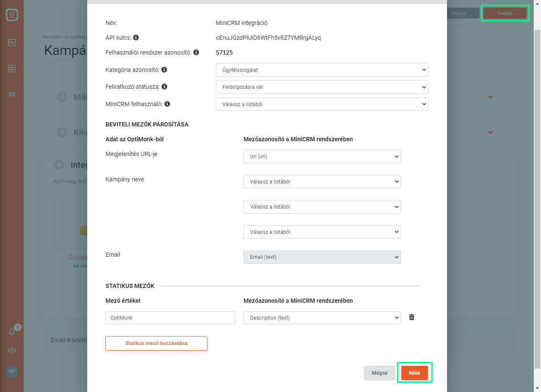The height and width of the screenshot is (392, 541).
Task: Open the users icon in the sidebar
Action: tap(12, 94)
